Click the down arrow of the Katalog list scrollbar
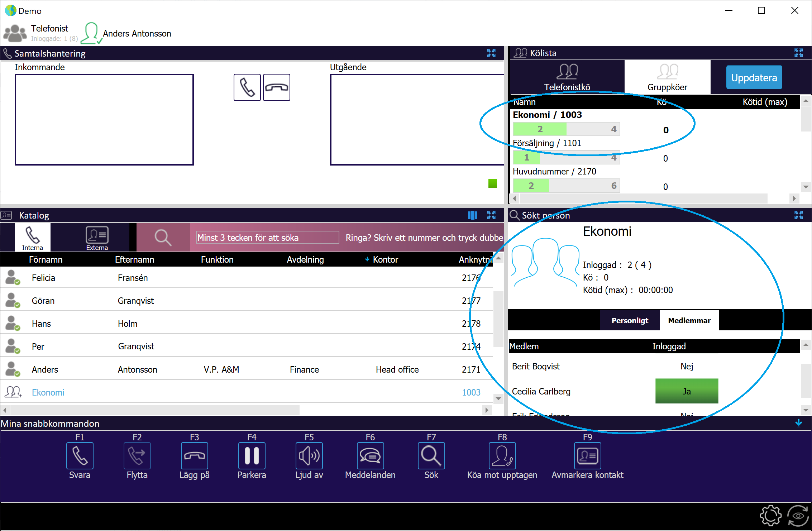Screen dimensions: 812x531 pyautogui.click(x=498, y=398)
